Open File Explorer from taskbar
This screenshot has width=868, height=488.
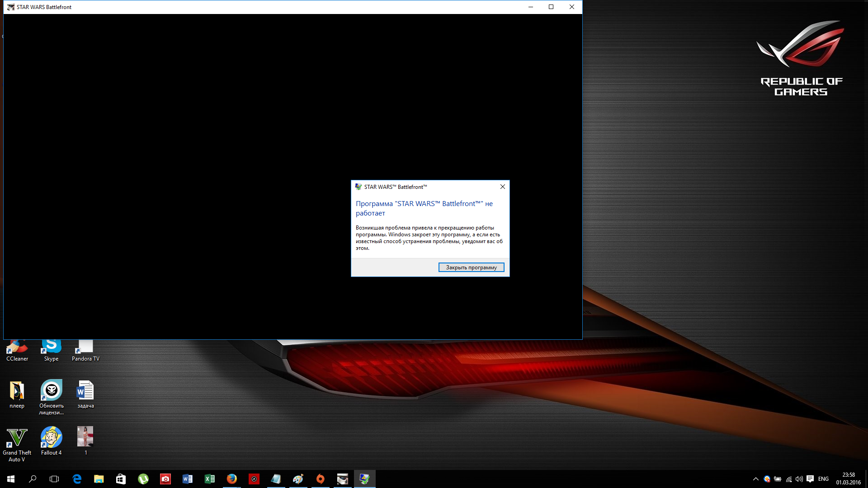point(99,479)
